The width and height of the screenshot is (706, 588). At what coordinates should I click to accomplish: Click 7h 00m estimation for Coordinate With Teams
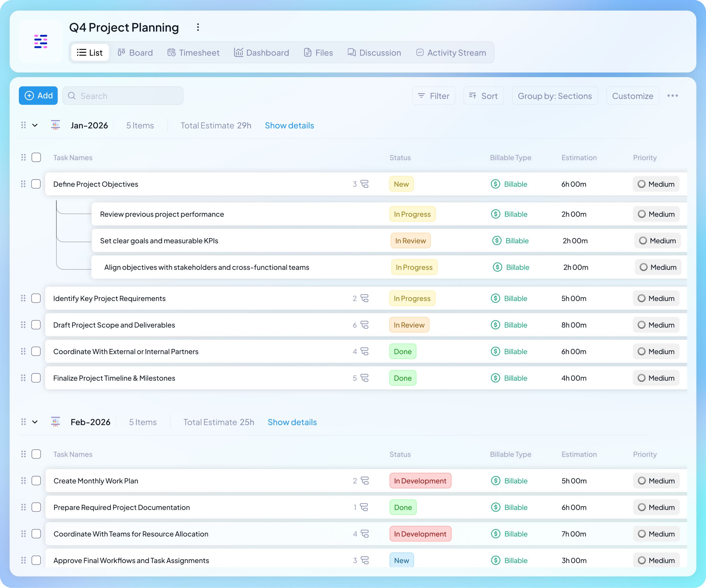coord(574,534)
